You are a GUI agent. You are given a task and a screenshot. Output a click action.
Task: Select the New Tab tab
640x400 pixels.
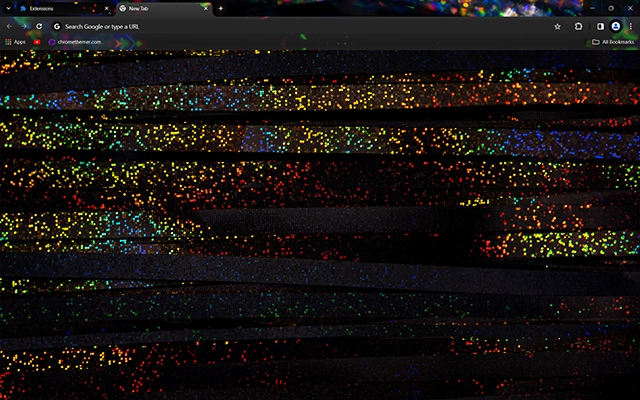tap(164, 9)
